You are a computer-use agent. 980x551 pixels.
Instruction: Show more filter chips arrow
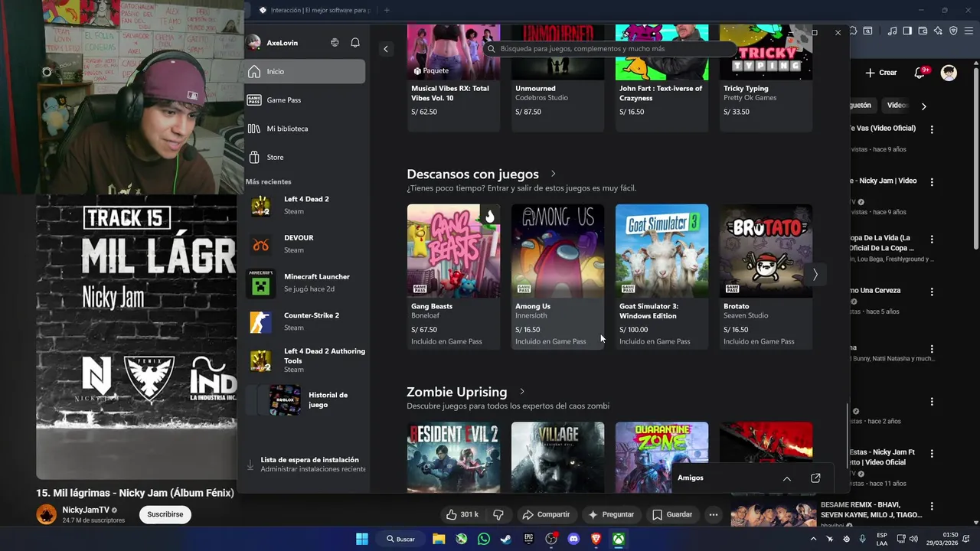(923, 106)
